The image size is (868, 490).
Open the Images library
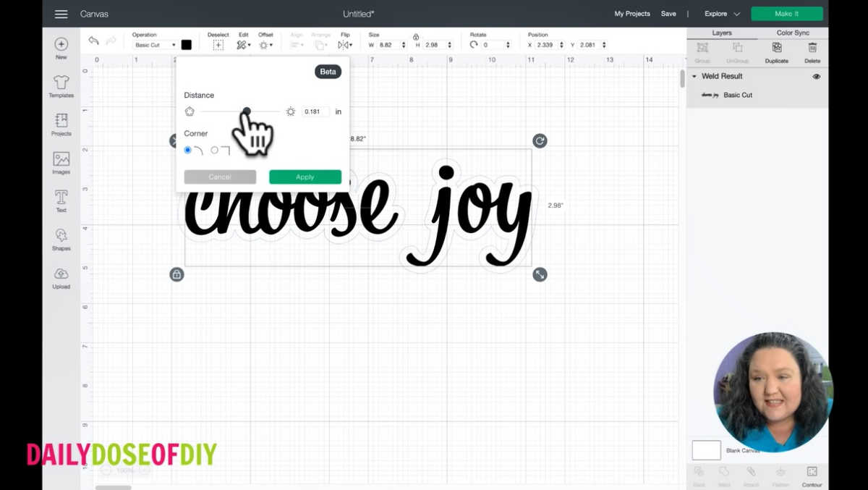(61, 163)
